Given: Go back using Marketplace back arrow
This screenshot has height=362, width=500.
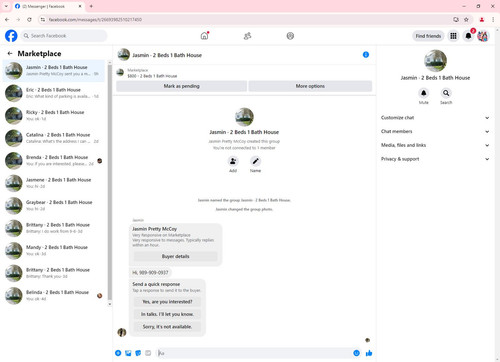Looking at the screenshot, I should 10,53.
